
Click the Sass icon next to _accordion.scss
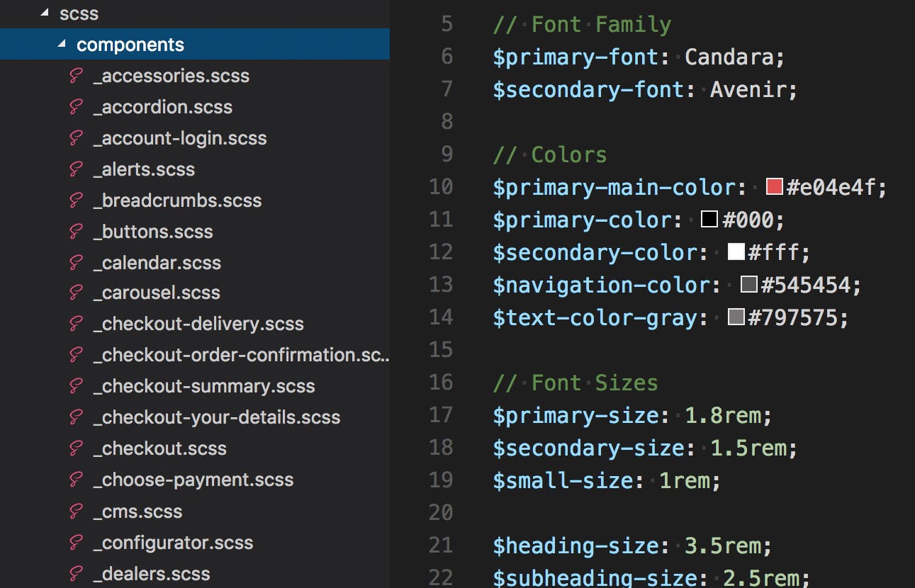click(76, 108)
